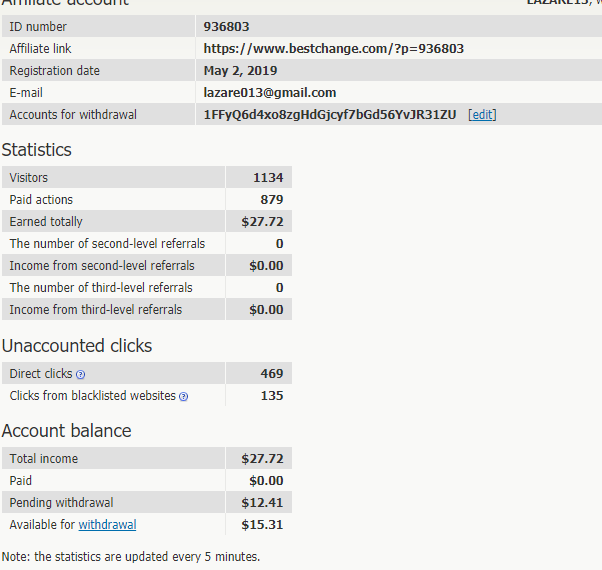The height and width of the screenshot is (570, 602).
Task: Click the Visitors count 1134
Action: tap(268, 177)
